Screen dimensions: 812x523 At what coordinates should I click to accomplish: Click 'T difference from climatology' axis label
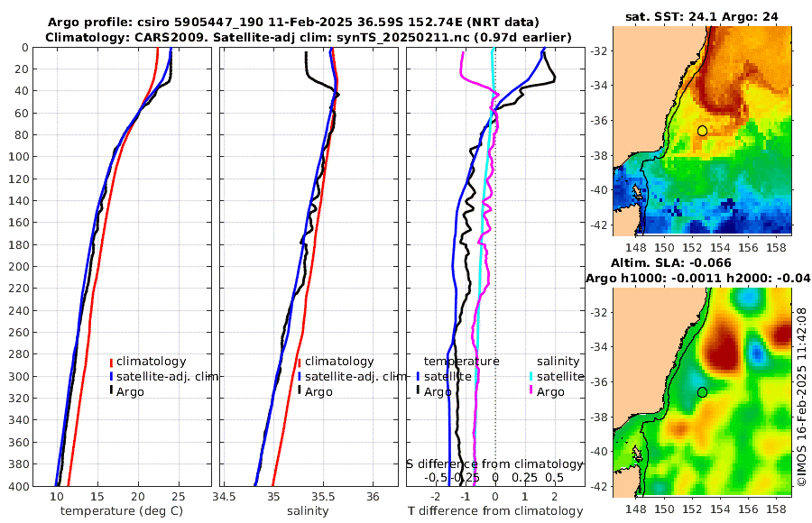[x=495, y=510]
